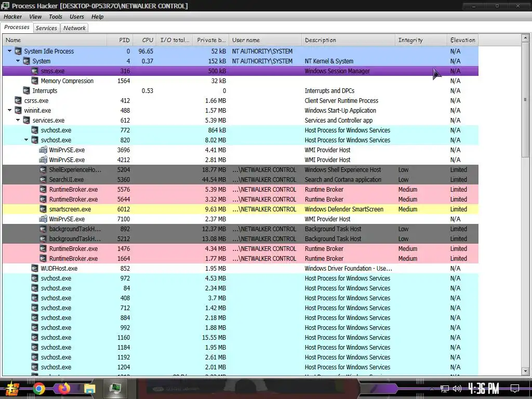Click the 96.65 CPU value
This screenshot has width=532, height=399.
click(146, 51)
